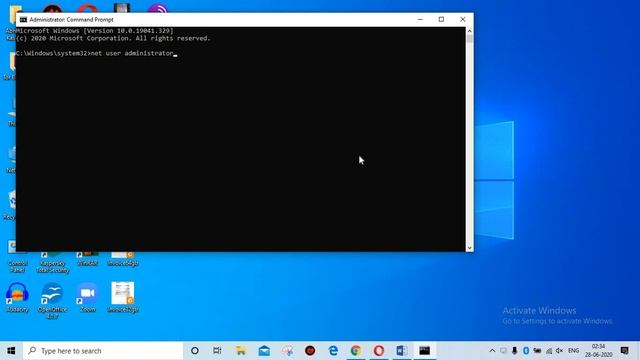This screenshot has width=640, height=360.
Task: Open the network signal tray icon
Action: click(549, 351)
